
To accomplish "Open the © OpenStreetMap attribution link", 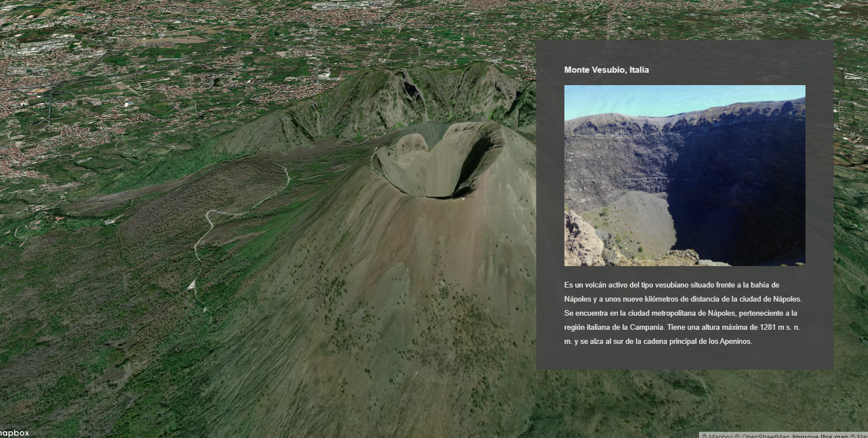I will pyautogui.click(x=762, y=435).
